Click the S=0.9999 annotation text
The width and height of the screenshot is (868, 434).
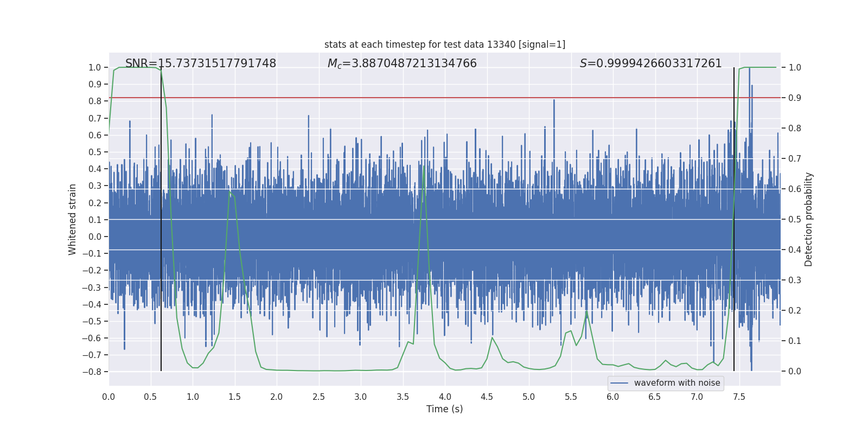pyautogui.click(x=650, y=63)
